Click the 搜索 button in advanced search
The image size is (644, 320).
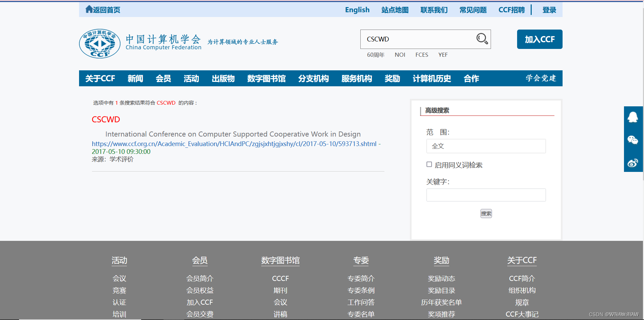click(x=486, y=213)
